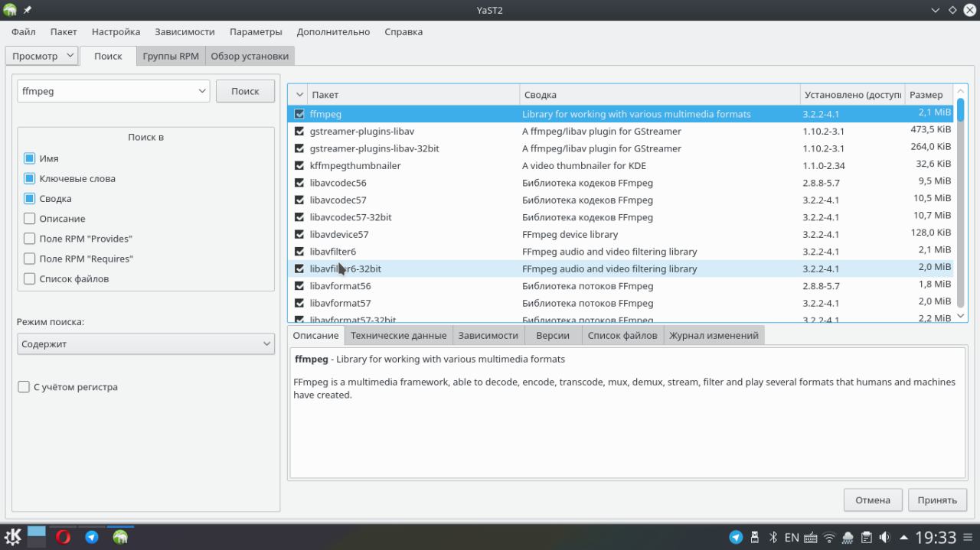Open the 'Файл' menu
The height and width of the screenshot is (550, 980).
click(24, 31)
